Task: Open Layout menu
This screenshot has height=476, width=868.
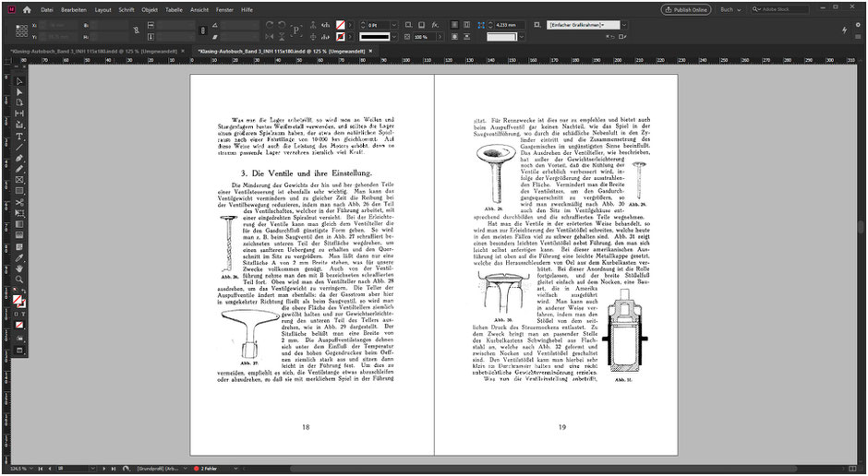Action: [103, 10]
